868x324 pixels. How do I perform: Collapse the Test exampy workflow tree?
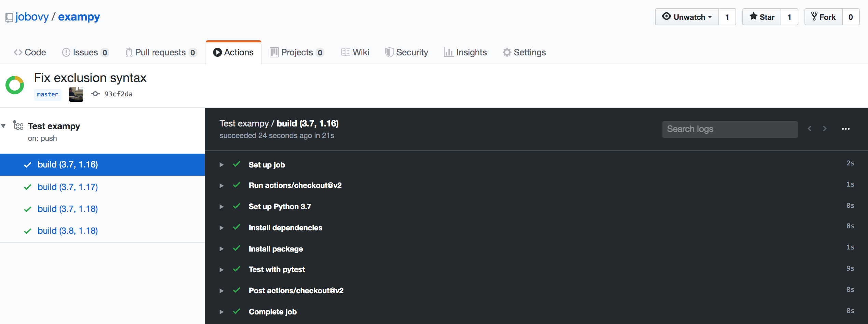coord(3,126)
